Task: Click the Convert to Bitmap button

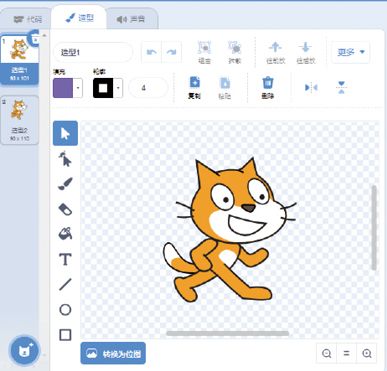Action: [113, 353]
